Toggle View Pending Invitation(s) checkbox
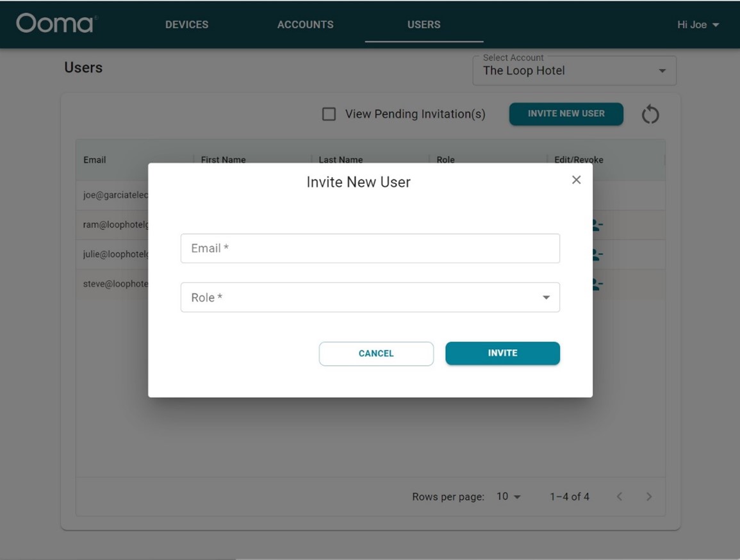740x560 pixels. tap(329, 114)
